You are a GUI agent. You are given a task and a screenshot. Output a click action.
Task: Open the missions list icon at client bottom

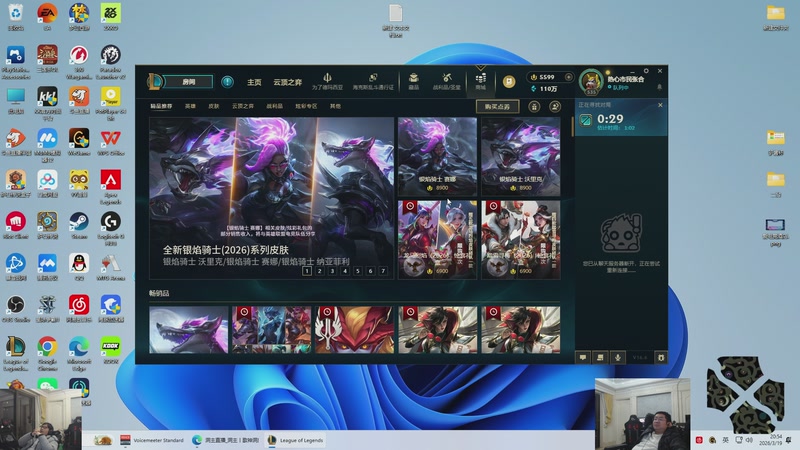coord(600,357)
